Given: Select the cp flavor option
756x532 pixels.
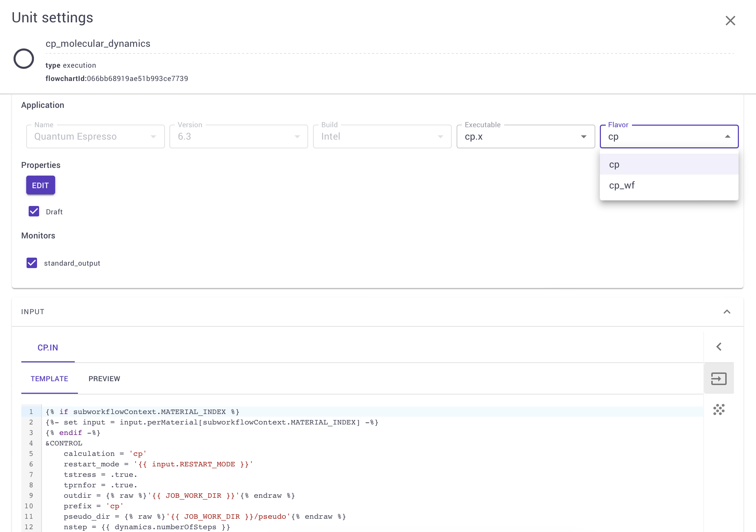Looking at the screenshot, I should (669, 164).
